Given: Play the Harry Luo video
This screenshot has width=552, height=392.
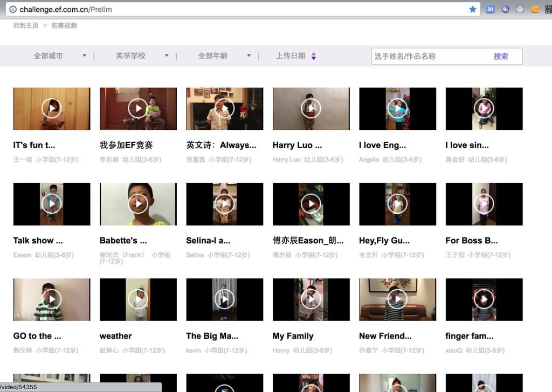Looking at the screenshot, I should (311, 108).
